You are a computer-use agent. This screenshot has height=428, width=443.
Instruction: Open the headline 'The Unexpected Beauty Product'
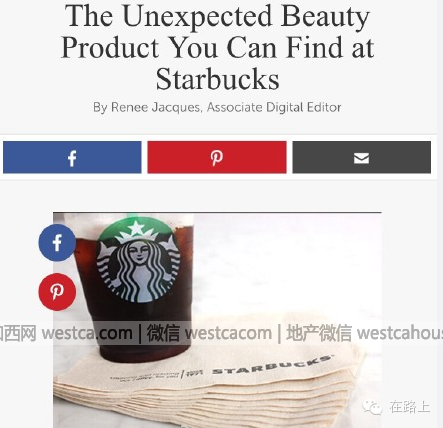coord(217,47)
